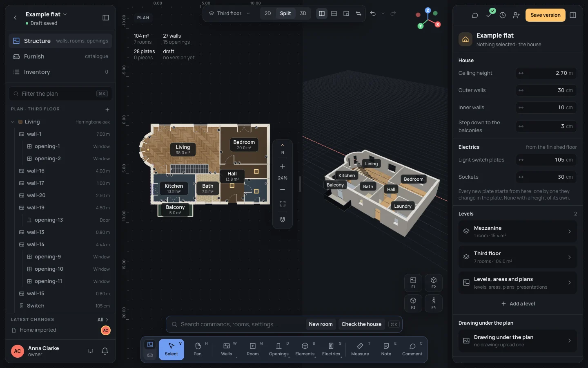
Task: Open notifications bell
Action: coord(105,351)
